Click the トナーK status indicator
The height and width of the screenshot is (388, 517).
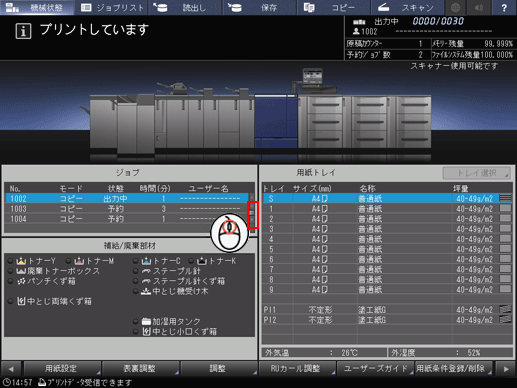coord(191,261)
